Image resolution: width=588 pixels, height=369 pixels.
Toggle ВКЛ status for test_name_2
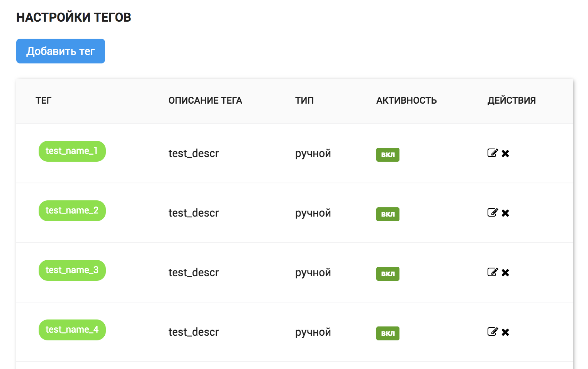(388, 214)
